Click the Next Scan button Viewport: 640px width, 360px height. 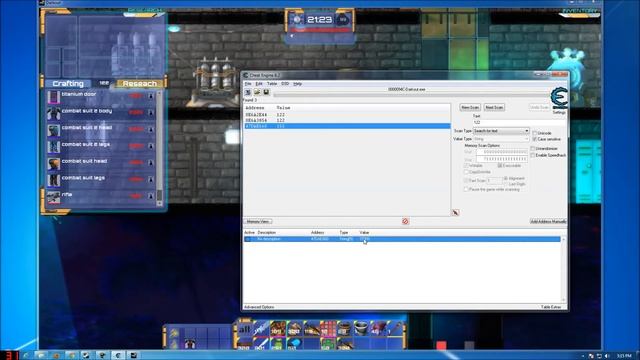click(494, 107)
